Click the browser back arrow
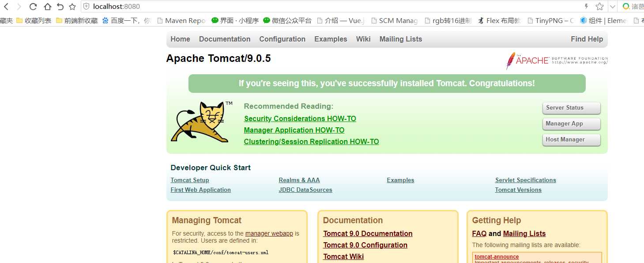 click(x=6, y=7)
